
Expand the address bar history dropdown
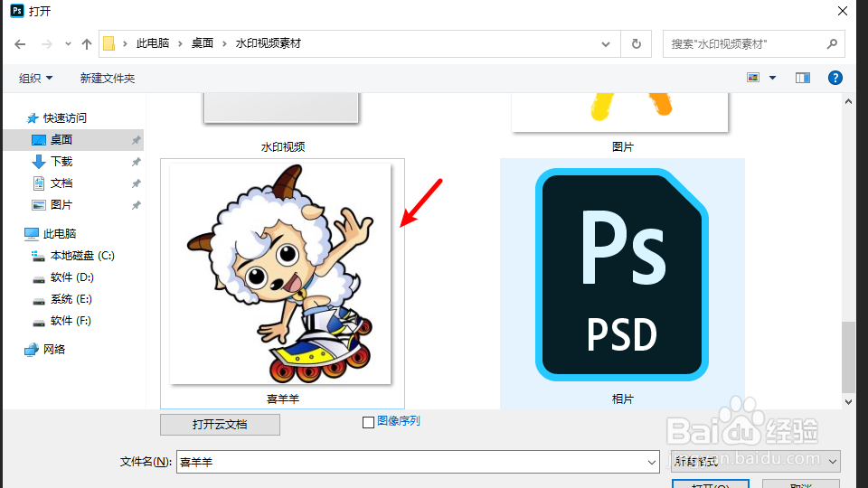tap(606, 43)
